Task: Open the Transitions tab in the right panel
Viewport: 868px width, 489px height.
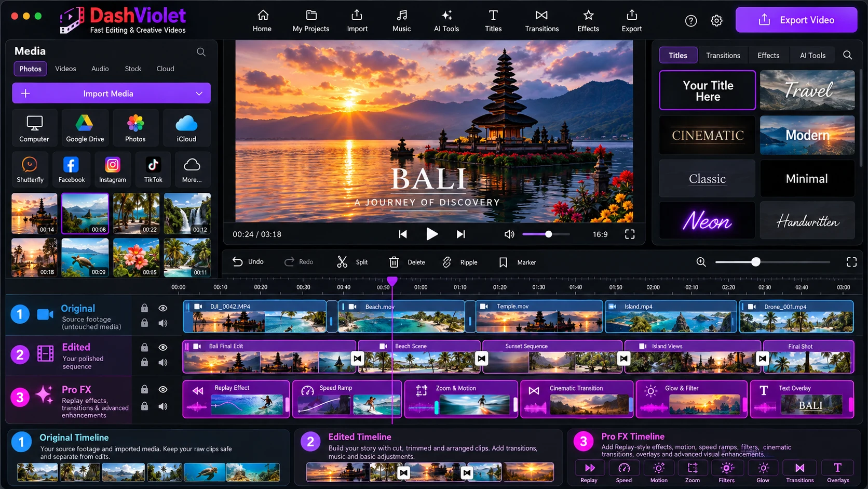Action: tap(723, 56)
